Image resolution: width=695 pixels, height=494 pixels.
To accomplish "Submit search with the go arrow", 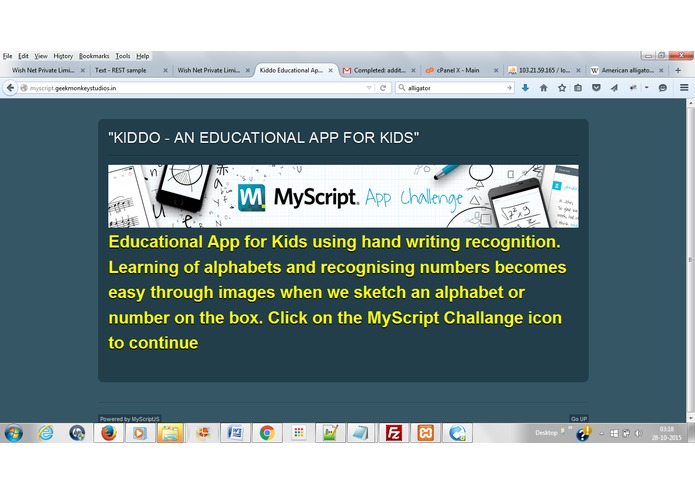I will tap(509, 88).
